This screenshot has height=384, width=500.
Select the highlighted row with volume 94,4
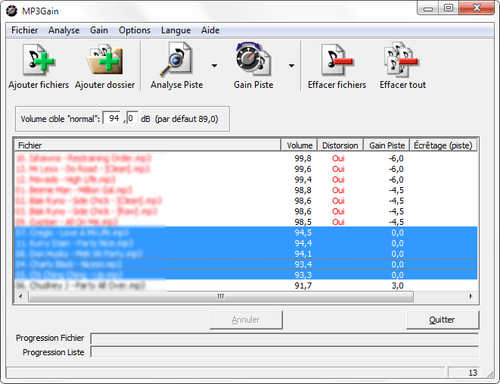pyautogui.click(x=246, y=243)
